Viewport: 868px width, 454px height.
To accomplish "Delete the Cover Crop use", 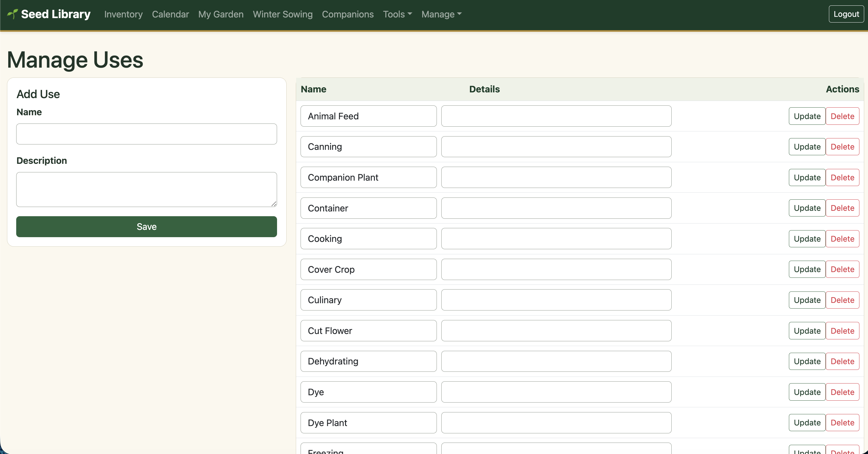I will pos(842,270).
